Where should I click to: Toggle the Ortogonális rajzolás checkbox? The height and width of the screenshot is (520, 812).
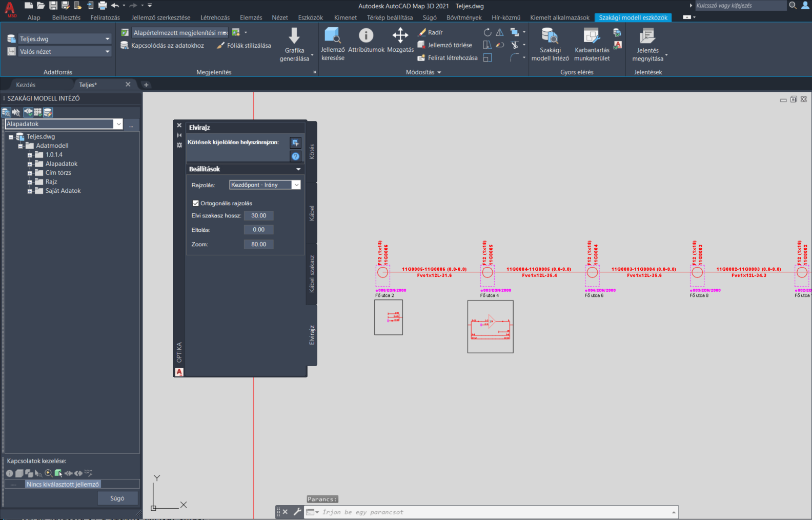click(195, 203)
